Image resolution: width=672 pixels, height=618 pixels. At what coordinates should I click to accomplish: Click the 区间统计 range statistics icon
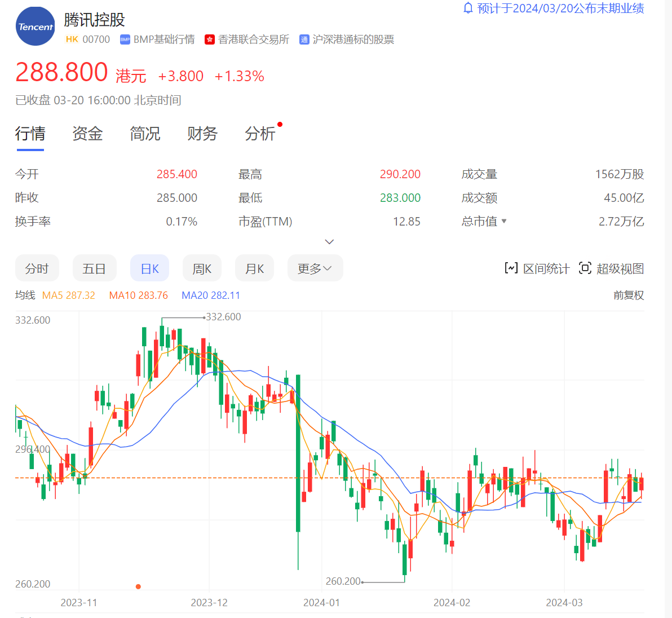coord(511,268)
